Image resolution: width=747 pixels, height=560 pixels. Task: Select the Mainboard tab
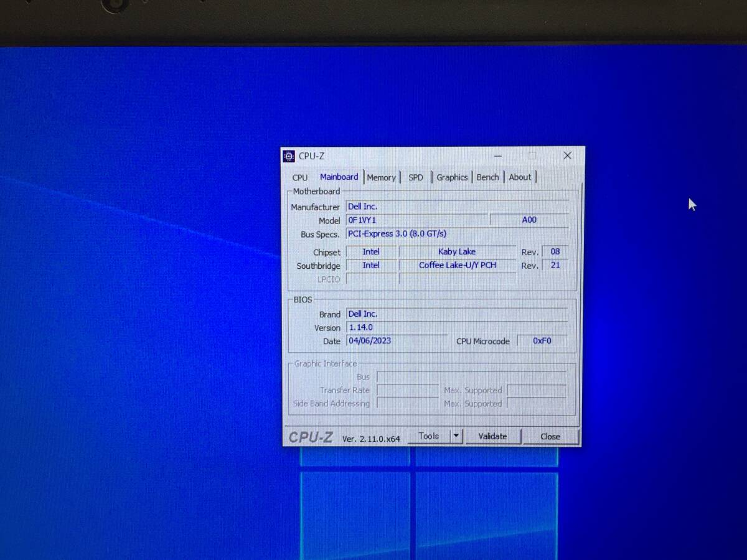click(339, 177)
